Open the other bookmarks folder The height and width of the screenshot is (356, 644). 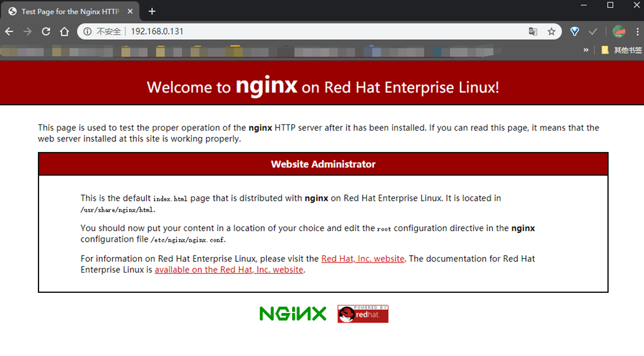[x=621, y=50]
